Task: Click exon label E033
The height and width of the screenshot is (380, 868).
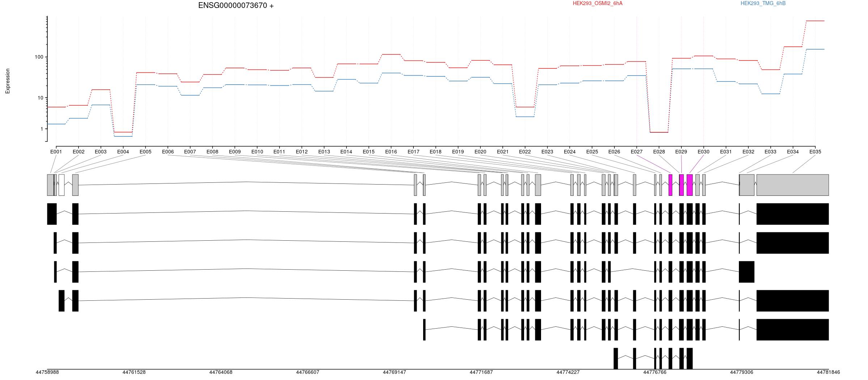Action: point(770,152)
